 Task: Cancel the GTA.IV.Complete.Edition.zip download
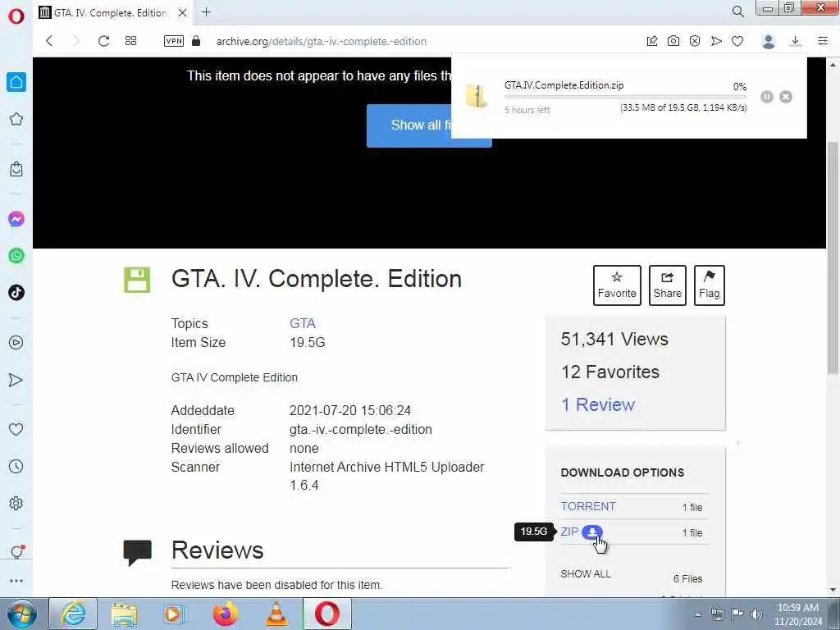(786, 97)
